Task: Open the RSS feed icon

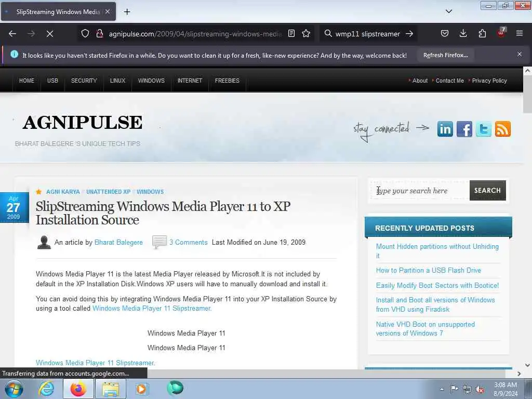Action: 503,129
